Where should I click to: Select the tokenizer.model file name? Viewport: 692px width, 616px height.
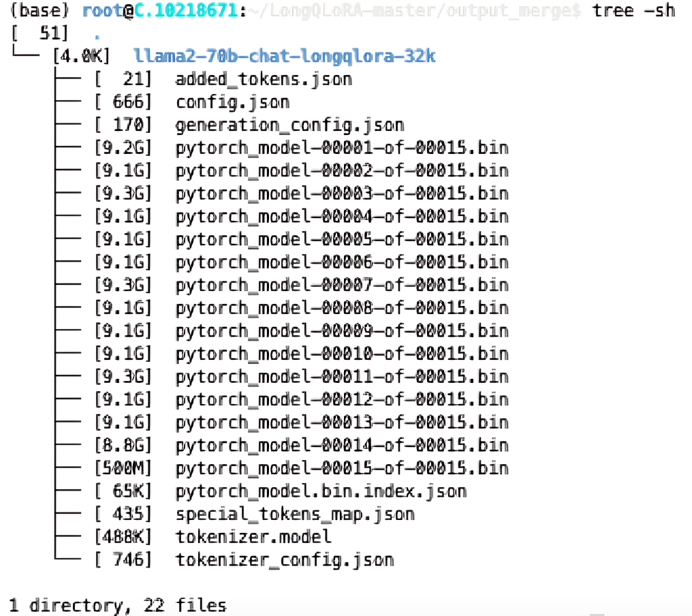pos(253,537)
